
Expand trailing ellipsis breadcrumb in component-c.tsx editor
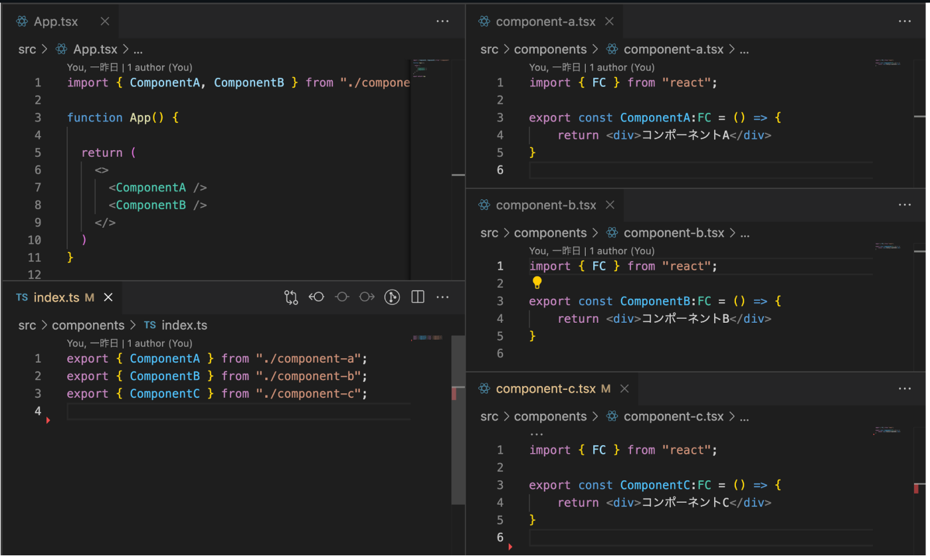(744, 417)
